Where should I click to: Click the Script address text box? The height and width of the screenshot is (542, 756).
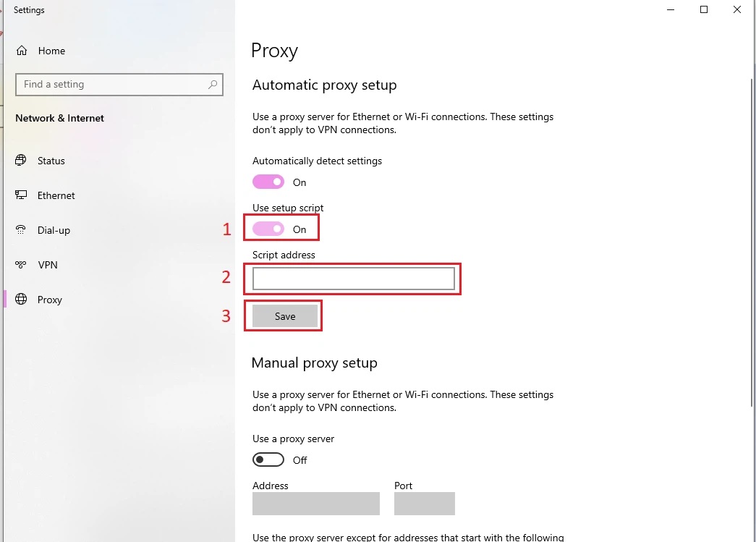[354, 279]
